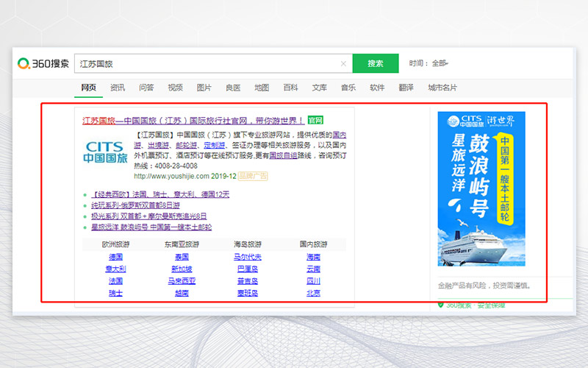The image size is (588, 368).
Task: Click the 海岛旅游 column header
Action: click(x=248, y=244)
